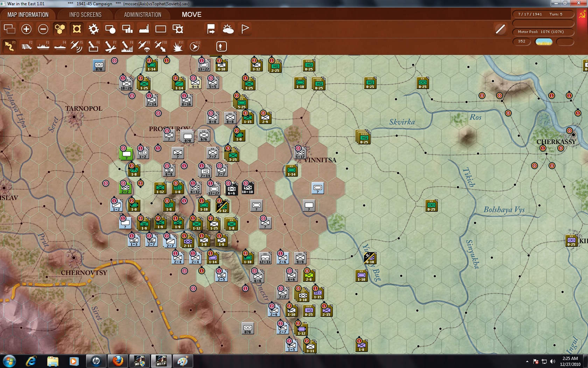Image resolution: width=588 pixels, height=368 pixels.
Task: Select the TARNOPOL city hex
Action: (x=74, y=117)
